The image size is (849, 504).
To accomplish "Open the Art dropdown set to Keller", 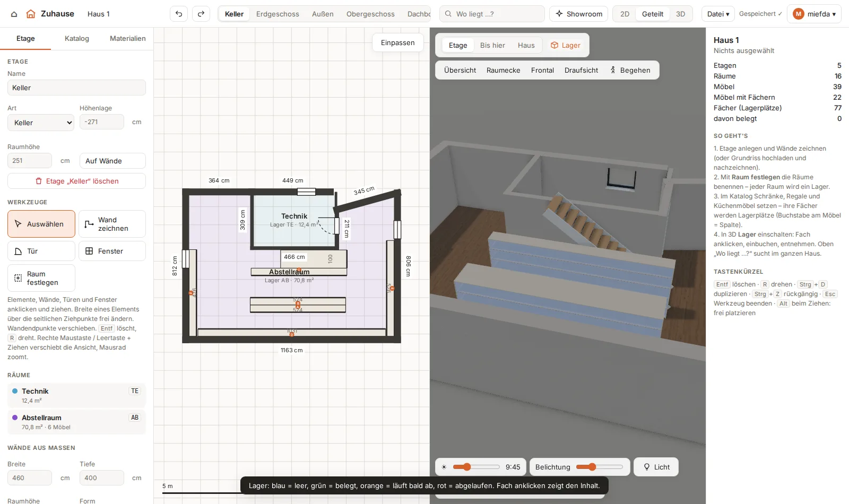I will pyautogui.click(x=41, y=123).
